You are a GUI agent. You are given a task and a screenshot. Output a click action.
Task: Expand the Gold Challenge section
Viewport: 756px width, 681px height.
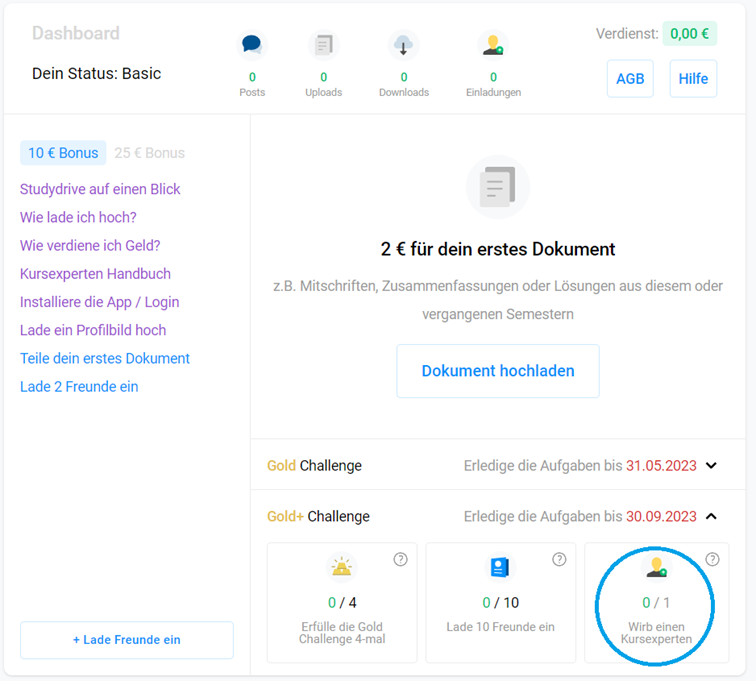click(711, 465)
